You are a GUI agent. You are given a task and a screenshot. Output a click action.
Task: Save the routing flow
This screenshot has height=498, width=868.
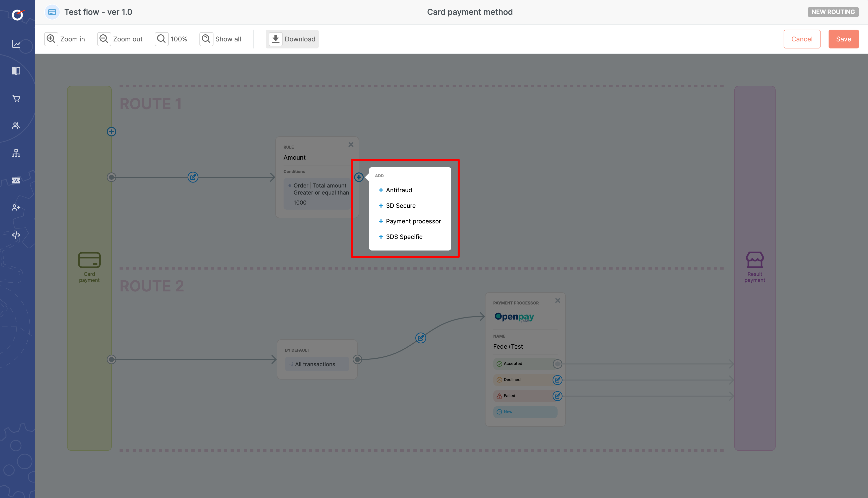click(x=843, y=39)
